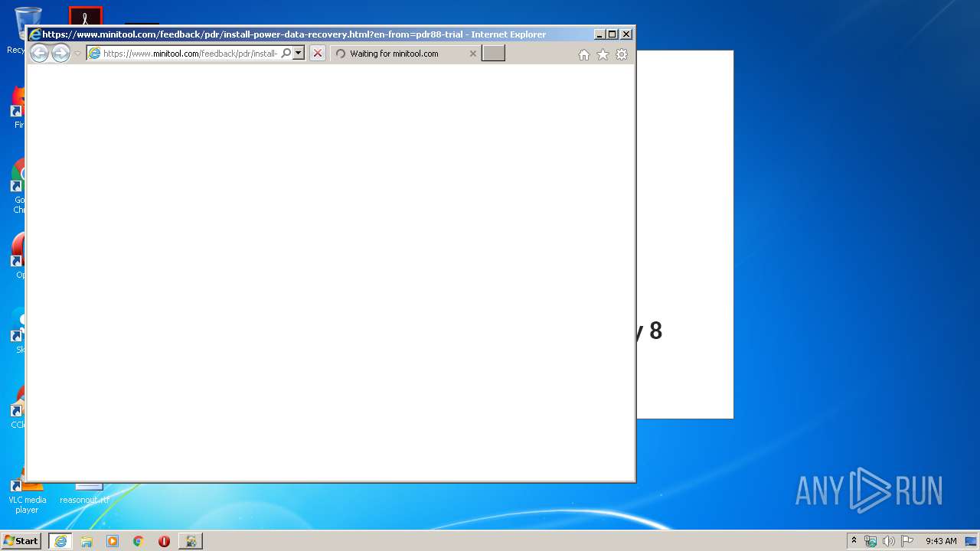Click the white window behind Internet Explorer
The image size is (980, 551).
(684, 234)
